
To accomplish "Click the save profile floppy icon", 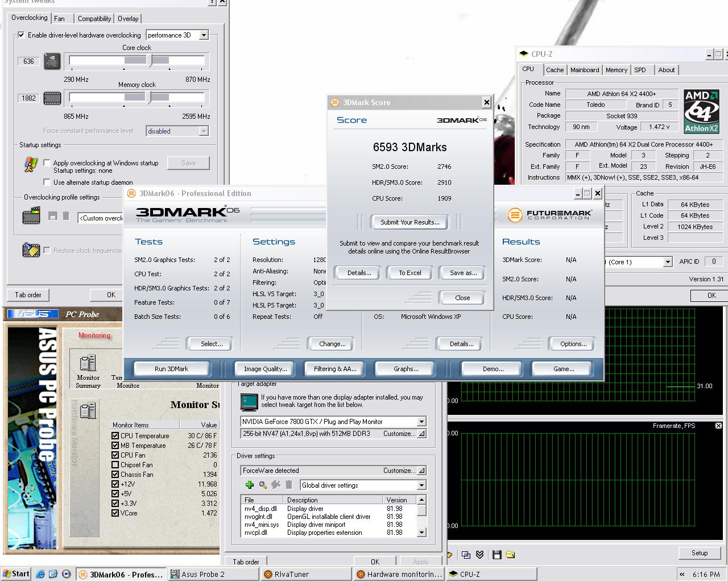I will [x=53, y=216].
